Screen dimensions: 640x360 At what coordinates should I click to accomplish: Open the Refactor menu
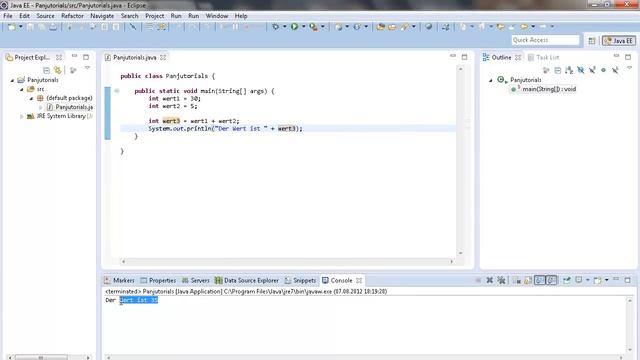pyautogui.click(x=72, y=16)
